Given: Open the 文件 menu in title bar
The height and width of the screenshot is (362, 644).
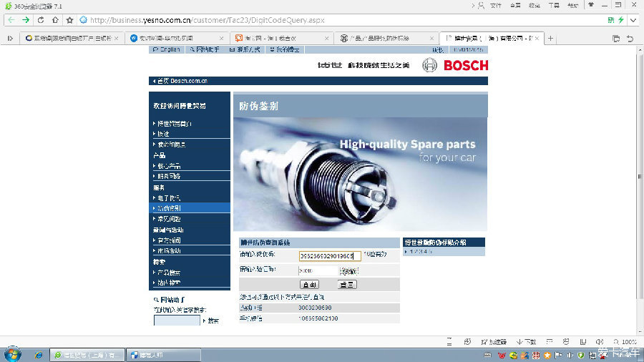Looking at the screenshot, I should pos(496,5).
